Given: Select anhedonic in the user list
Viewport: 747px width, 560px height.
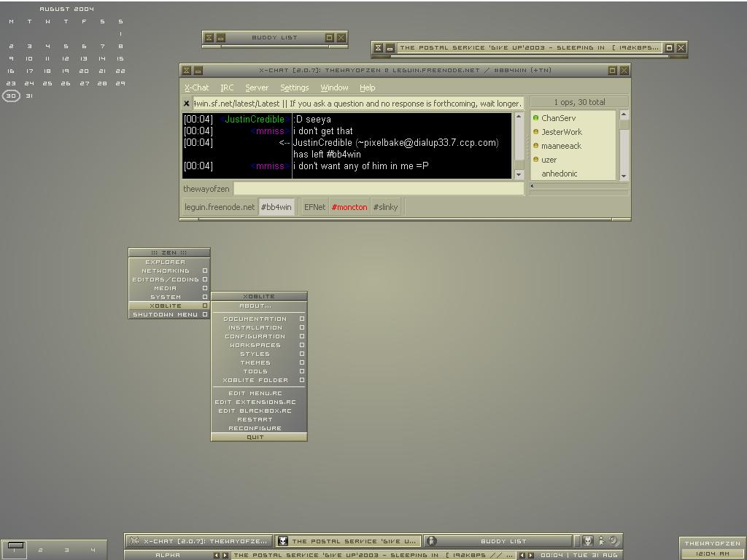Looking at the screenshot, I should pos(560,174).
